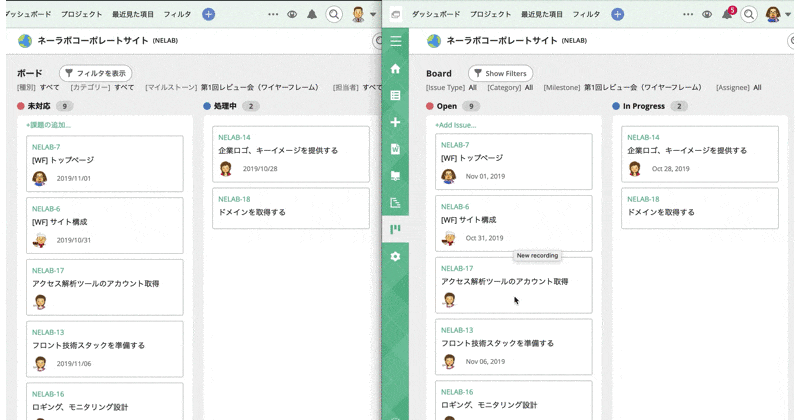Screen dimensions: 800x420
Task: Click the +Add Issue... link
Action: point(456,125)
